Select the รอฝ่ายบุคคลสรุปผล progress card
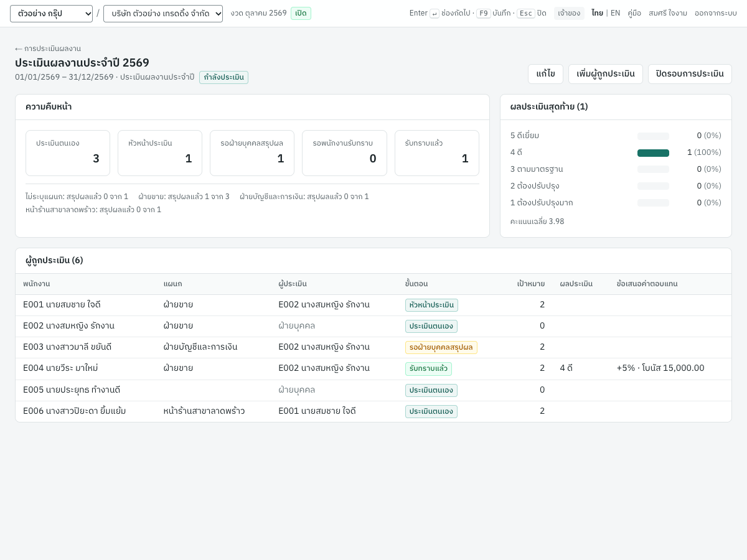Viewport: 747px width, 560px height. tap(252, 153)
